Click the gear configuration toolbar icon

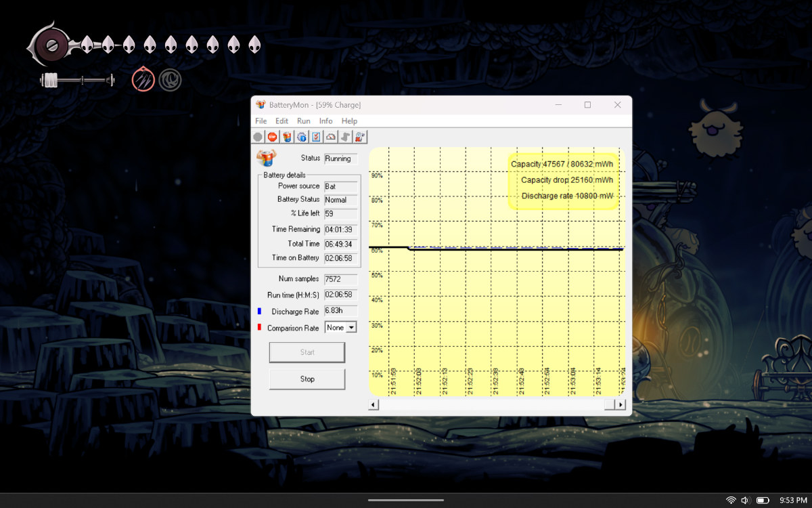(x=302, y=137)
